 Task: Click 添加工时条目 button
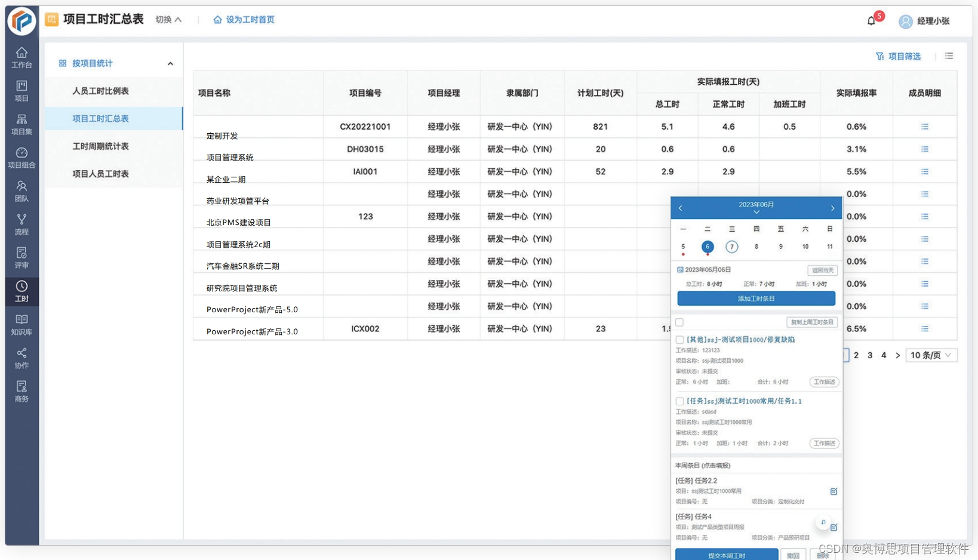coord(756,299)
